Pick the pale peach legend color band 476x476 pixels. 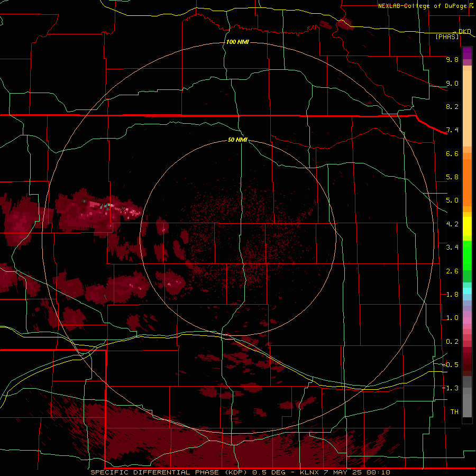pos(467,108)
